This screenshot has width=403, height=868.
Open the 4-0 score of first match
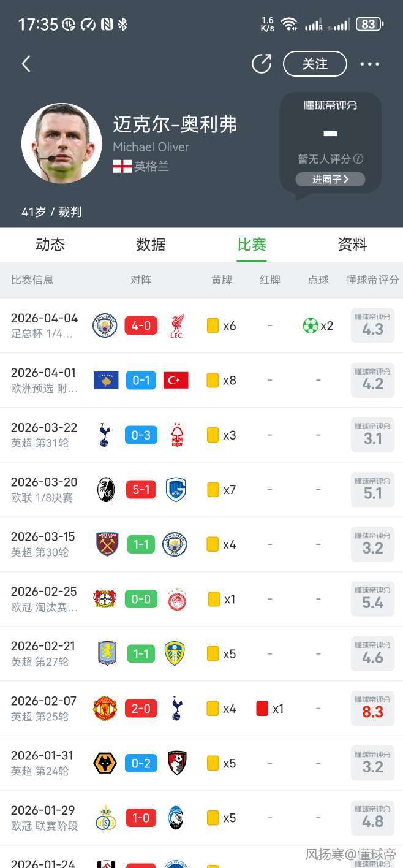pos(141,325)
